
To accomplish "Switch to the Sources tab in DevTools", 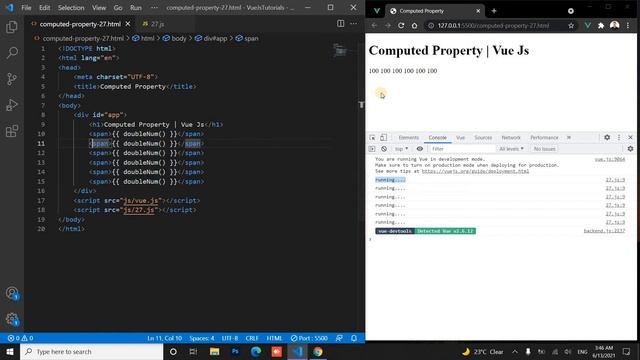I will [x=483, y=138].
